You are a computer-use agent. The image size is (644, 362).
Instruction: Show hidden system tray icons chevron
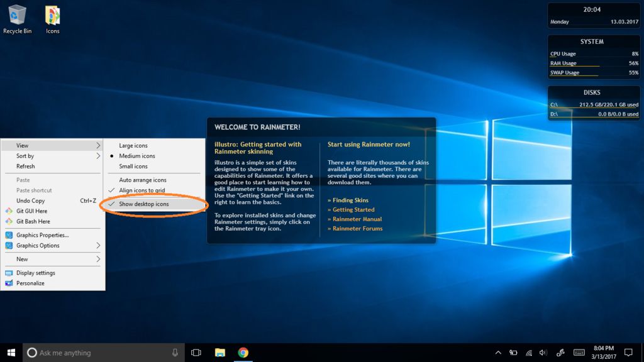498,353
